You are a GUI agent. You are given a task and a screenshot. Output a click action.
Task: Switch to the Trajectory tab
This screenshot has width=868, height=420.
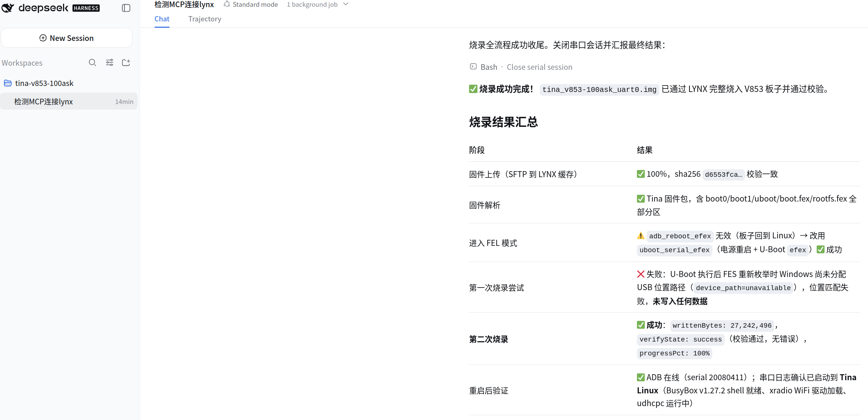[x=205, y=19]
